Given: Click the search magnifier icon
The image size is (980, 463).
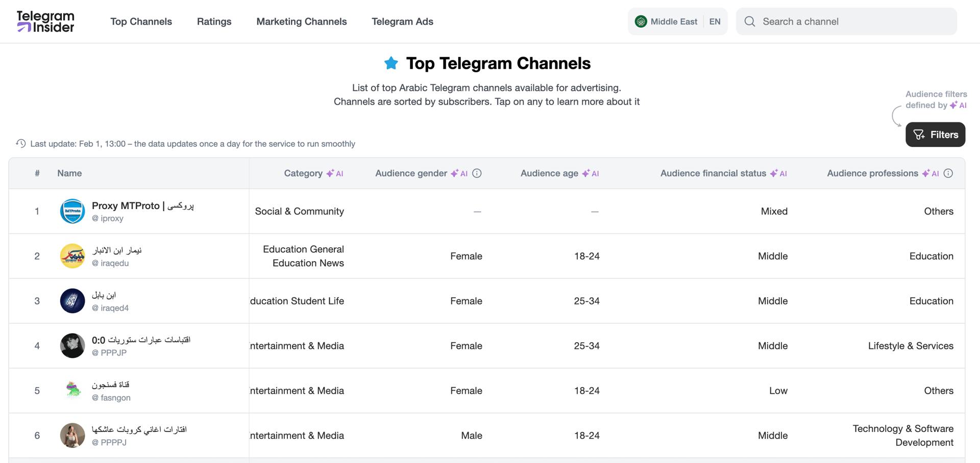Looking at the screenshot, I should point(749,21).
